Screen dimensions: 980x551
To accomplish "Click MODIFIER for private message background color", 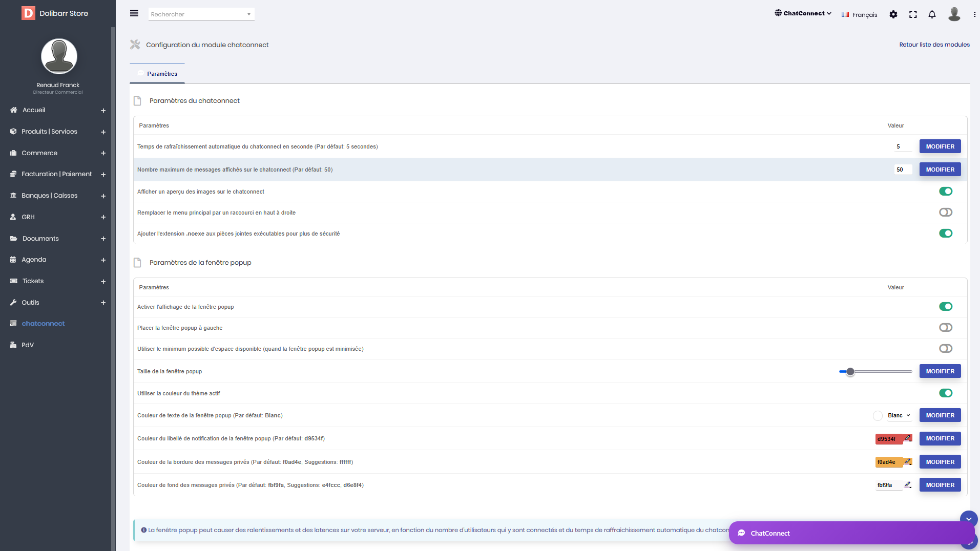I will click(940, 485).
